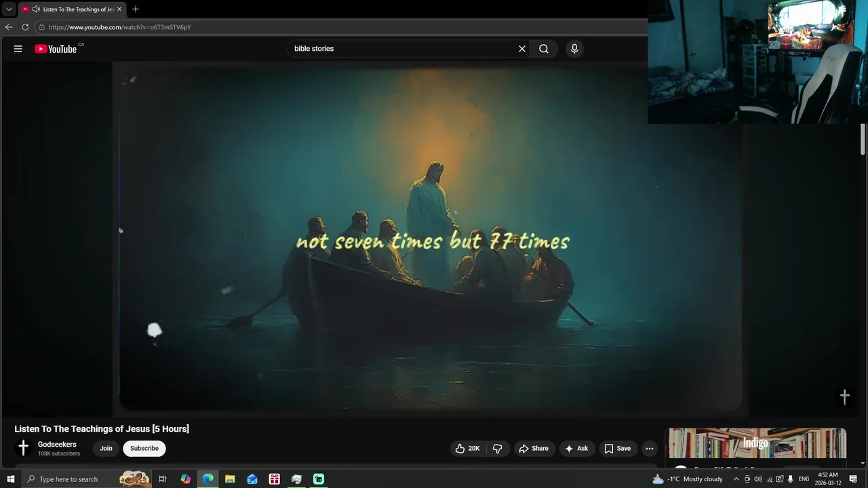Image resolution: width=868 pixels, height=488 pixels.
Task: Open the green Streamlabs icon on taskbar
Action: point(319,479)
